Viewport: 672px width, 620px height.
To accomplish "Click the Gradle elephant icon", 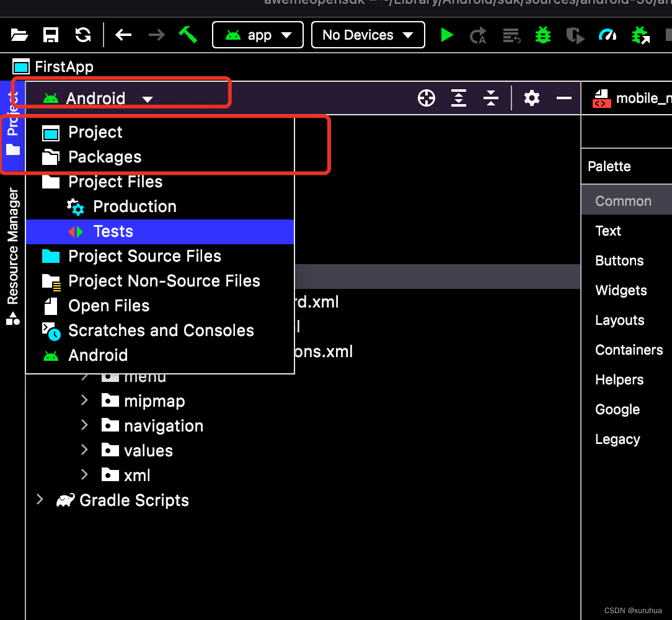I will point(66,500).
